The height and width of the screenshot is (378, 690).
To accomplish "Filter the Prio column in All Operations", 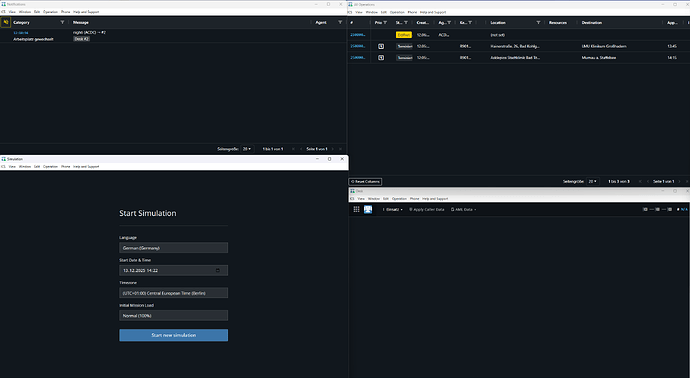I will [385, 22].
